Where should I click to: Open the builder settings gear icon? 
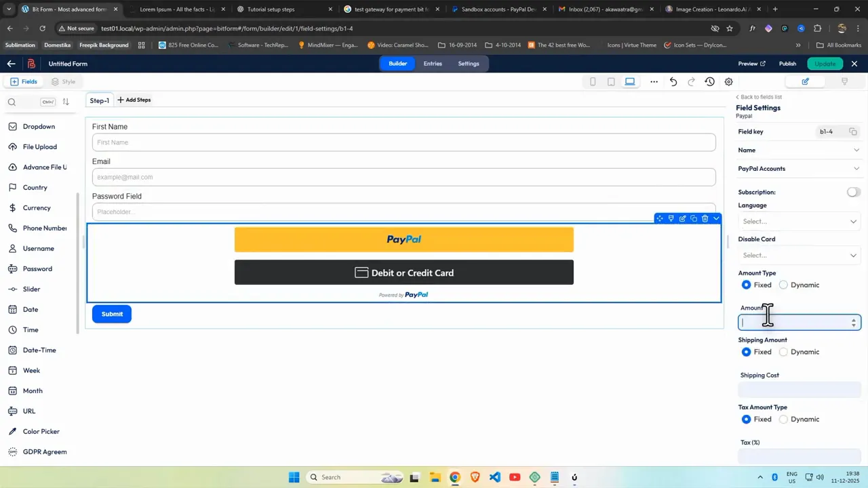click(x=728, y=81)
